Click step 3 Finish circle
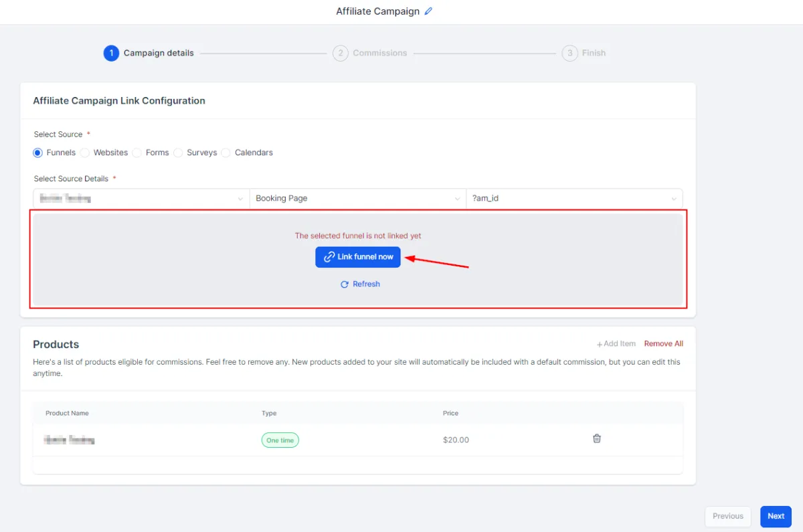 click(569, 53)
